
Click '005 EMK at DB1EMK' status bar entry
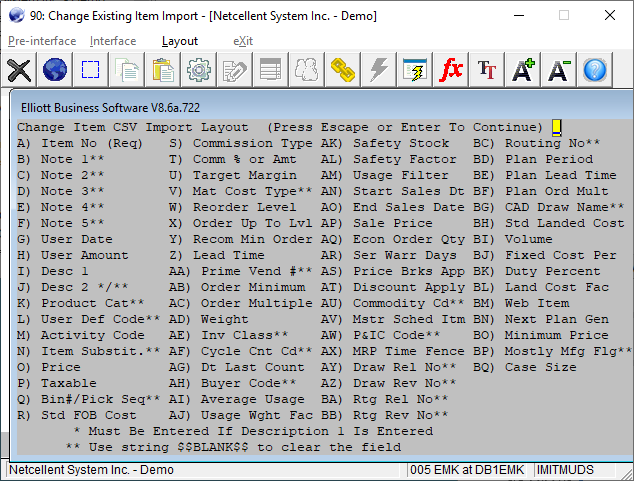coord(467,470)
